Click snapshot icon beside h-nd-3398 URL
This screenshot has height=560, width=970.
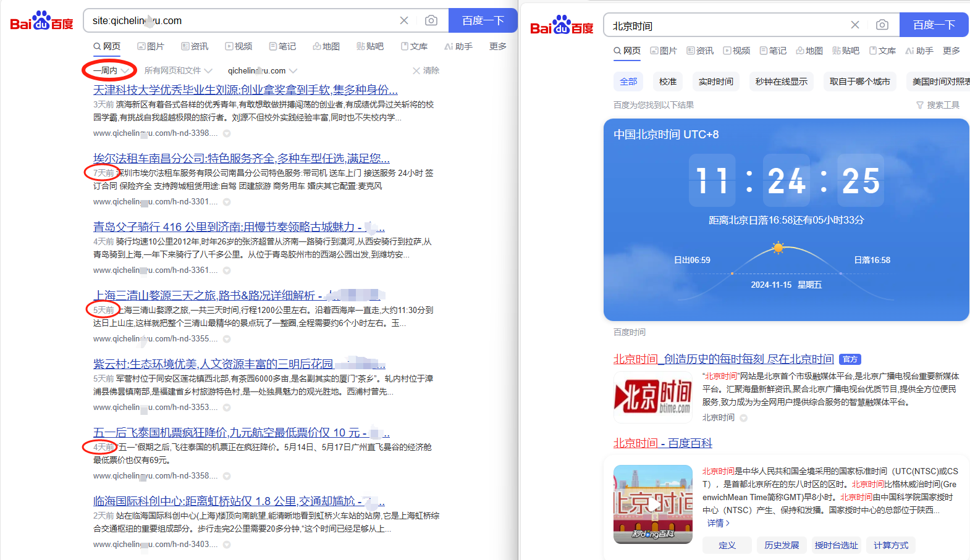point(227,133)
